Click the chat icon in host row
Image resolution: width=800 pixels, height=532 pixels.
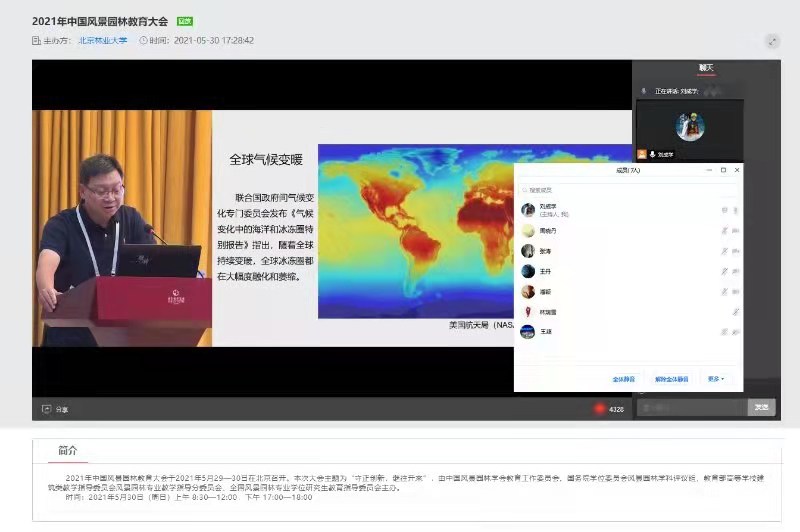(x=724, y=210)
